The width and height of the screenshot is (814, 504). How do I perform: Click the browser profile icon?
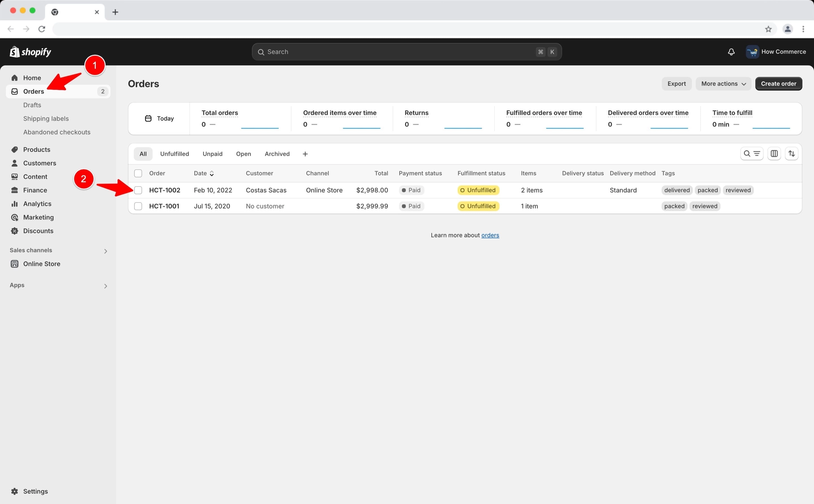point(788,29)
